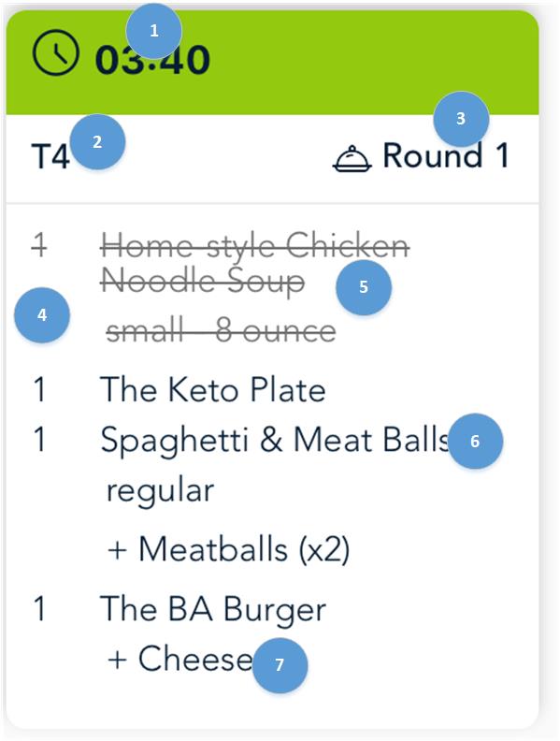
Task: Click the serving dish cloche icon
Action: (352, 159)
